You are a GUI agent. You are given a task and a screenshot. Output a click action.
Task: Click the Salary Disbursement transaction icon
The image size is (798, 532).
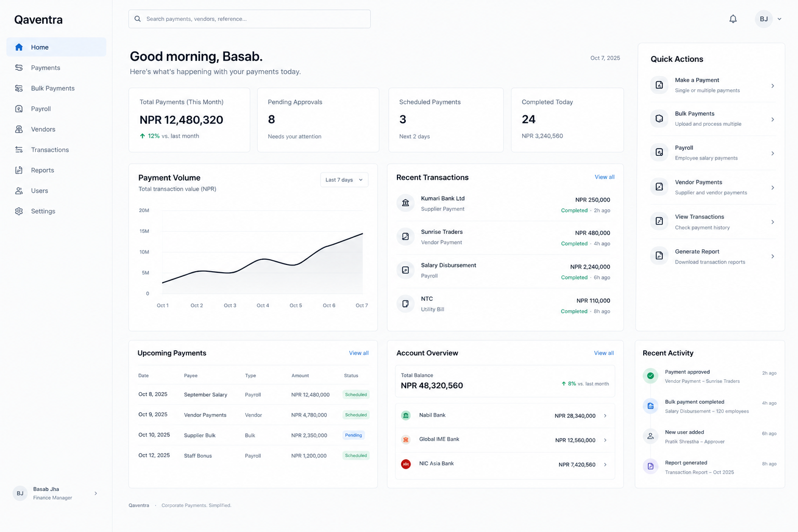(406, 270)
